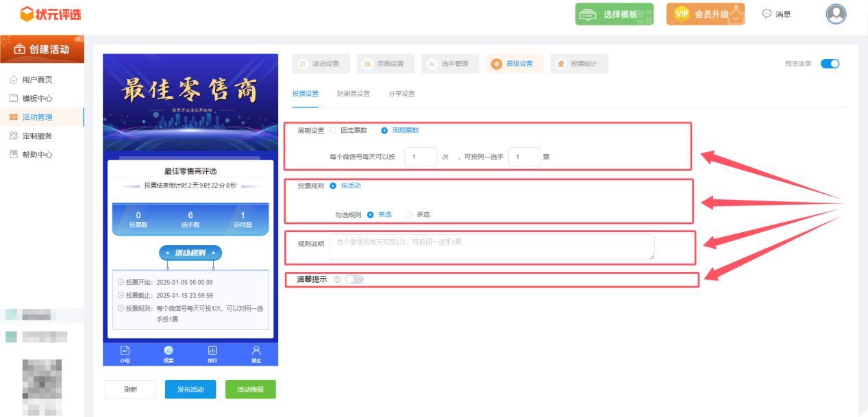This screenshot has width=868, height=417.
Task: Click the 最佳零售商 banner image
Action: (x=190, y=103)
